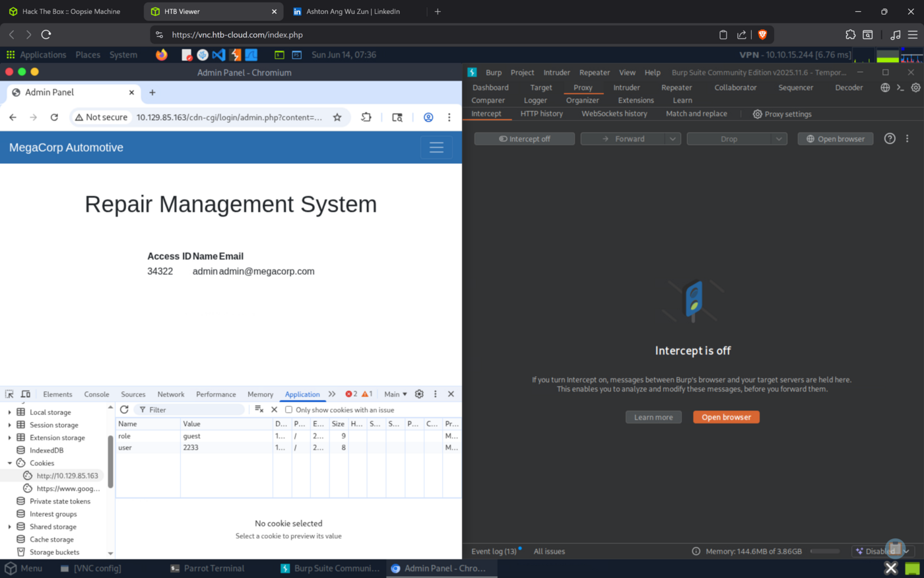This screenshot has width=924, height=578.
Task: Select the user cookie value 2233
Action: (191, 447)
